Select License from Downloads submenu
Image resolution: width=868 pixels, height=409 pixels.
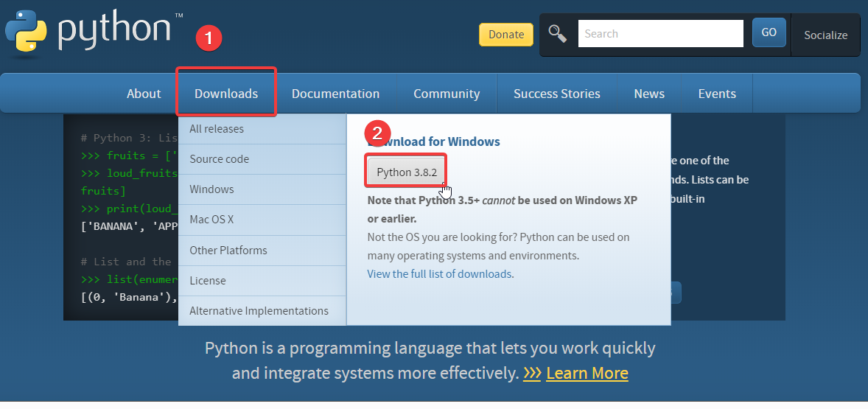point(262,281)
